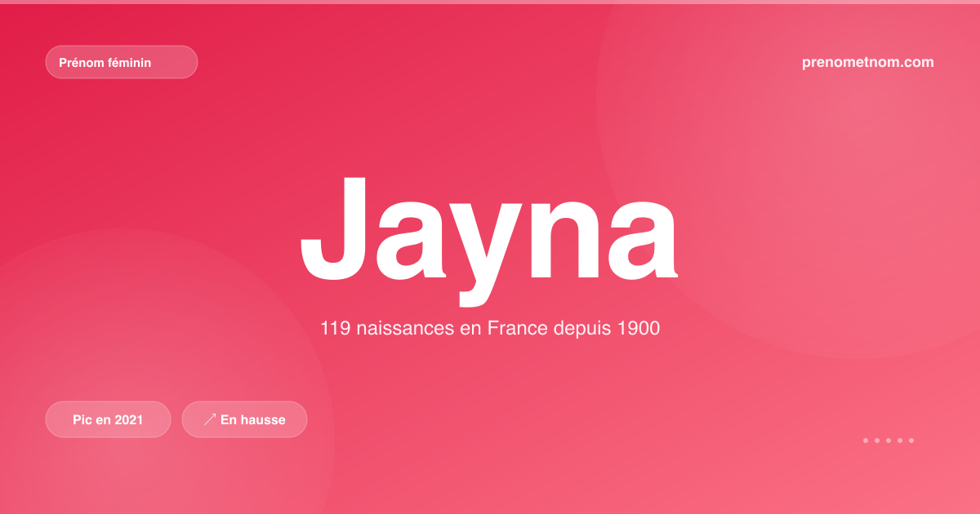The width and height of the screenshot is (980, 514).
Task: Click the "Prénom féminin" badge
Action: tap(122, 62)
